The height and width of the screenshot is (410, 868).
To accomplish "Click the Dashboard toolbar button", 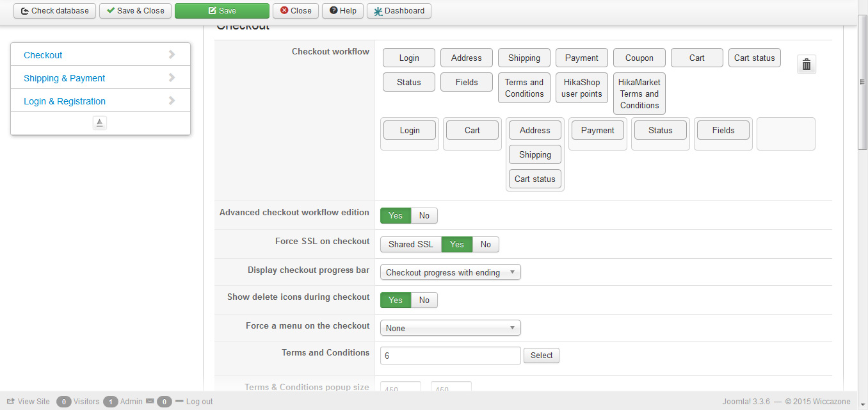I will click(399, 11).
